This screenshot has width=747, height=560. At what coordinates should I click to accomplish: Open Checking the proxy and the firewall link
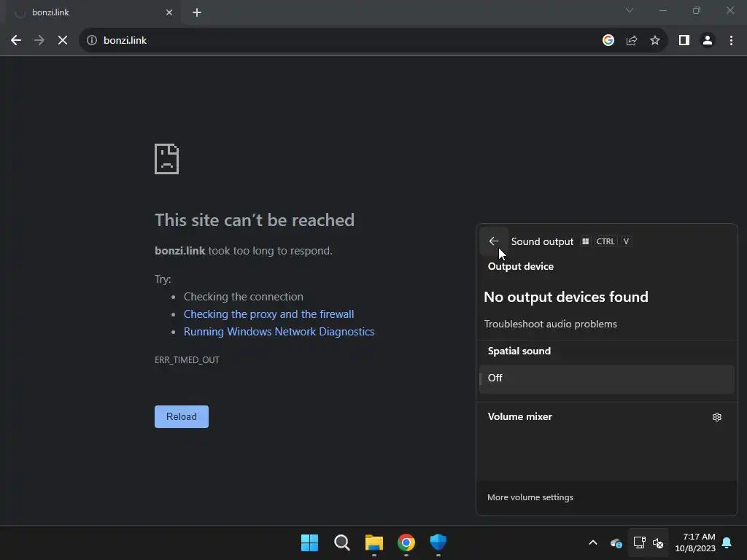(x=268, y=314)
